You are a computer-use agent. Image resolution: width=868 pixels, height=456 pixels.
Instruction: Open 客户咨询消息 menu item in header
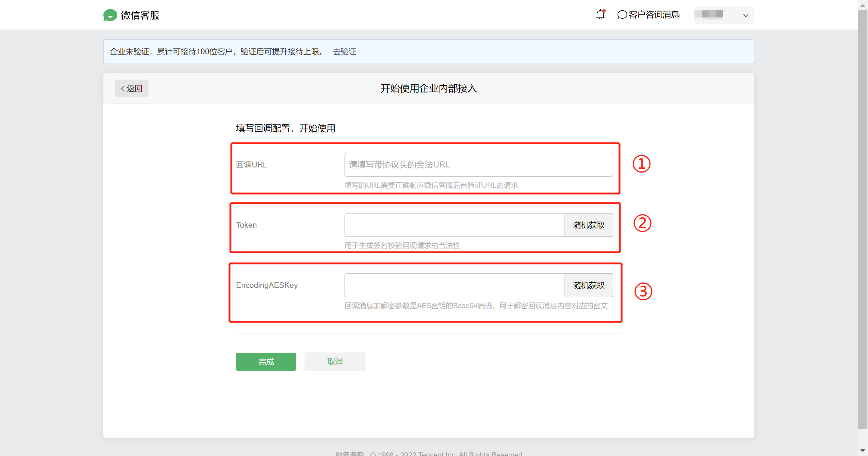pos(654,15)
